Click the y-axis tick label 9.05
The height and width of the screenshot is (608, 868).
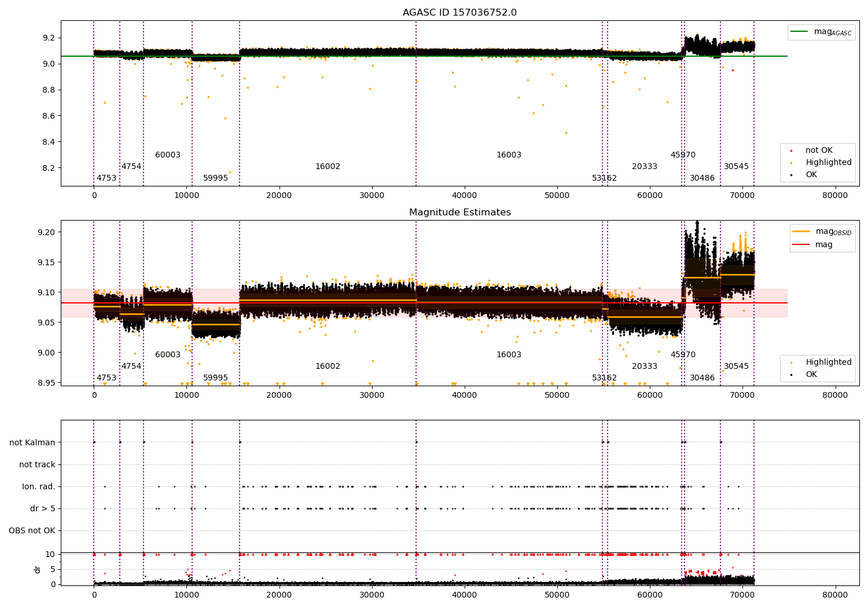[46, 323]
